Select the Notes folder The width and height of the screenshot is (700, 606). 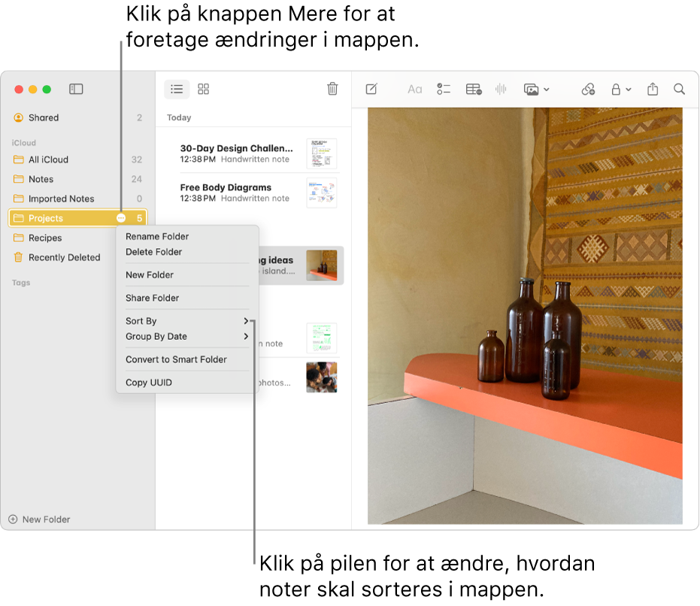(77, 179)
